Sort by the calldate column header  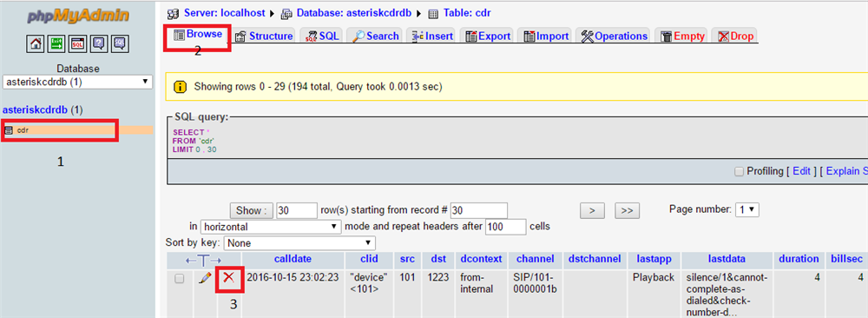click(x=293, y=259)
